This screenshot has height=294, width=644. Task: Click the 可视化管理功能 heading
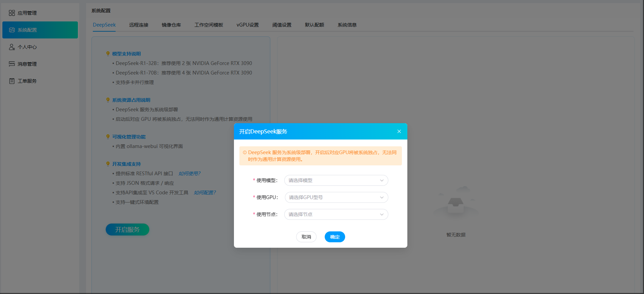129,137
